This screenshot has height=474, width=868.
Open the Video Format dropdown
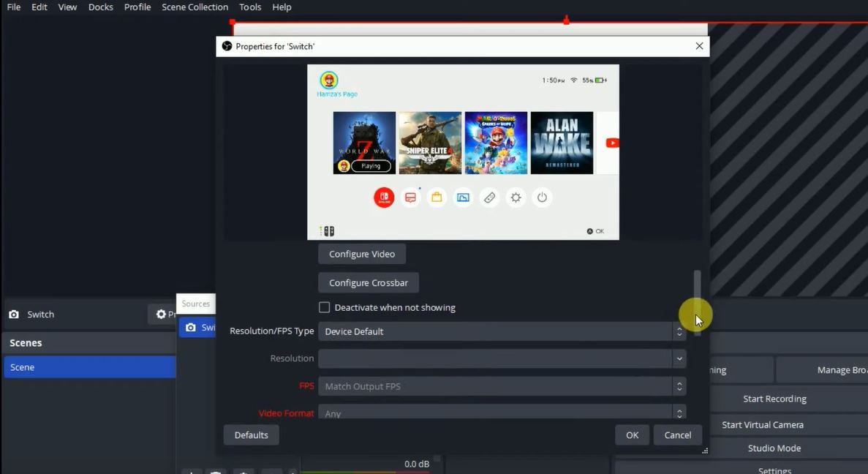pos(502,413)
